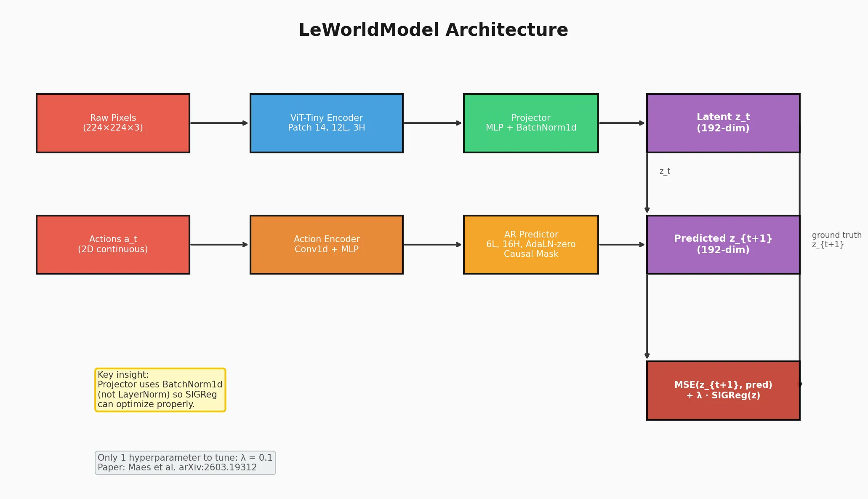Click the AR Predictor orange block
The image size is (868, 499).
click(x=531, y=245)
